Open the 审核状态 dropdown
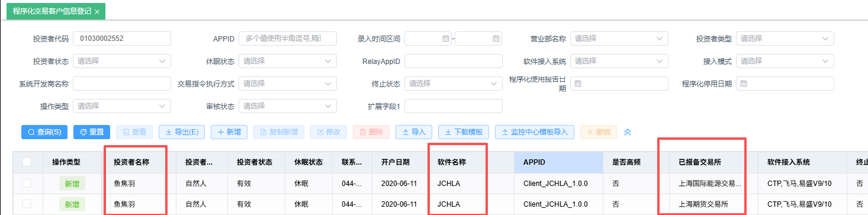 pyautogui.click(x=288, y=106)
